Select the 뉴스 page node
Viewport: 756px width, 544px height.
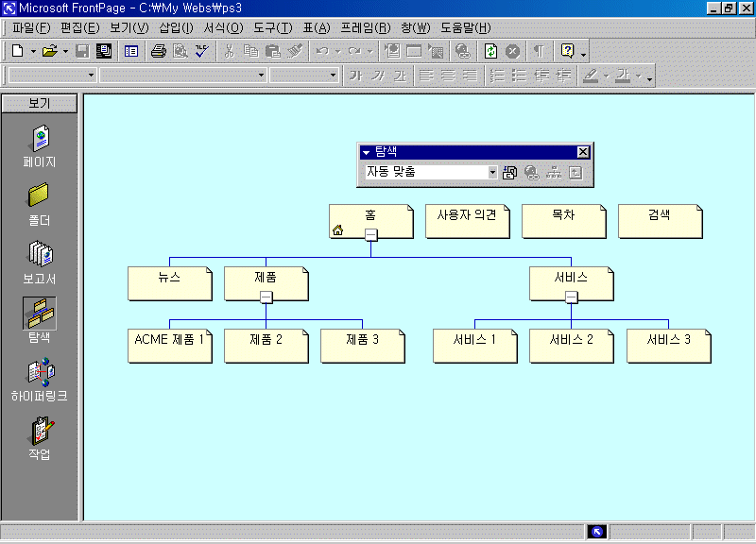tap(170, 283)
